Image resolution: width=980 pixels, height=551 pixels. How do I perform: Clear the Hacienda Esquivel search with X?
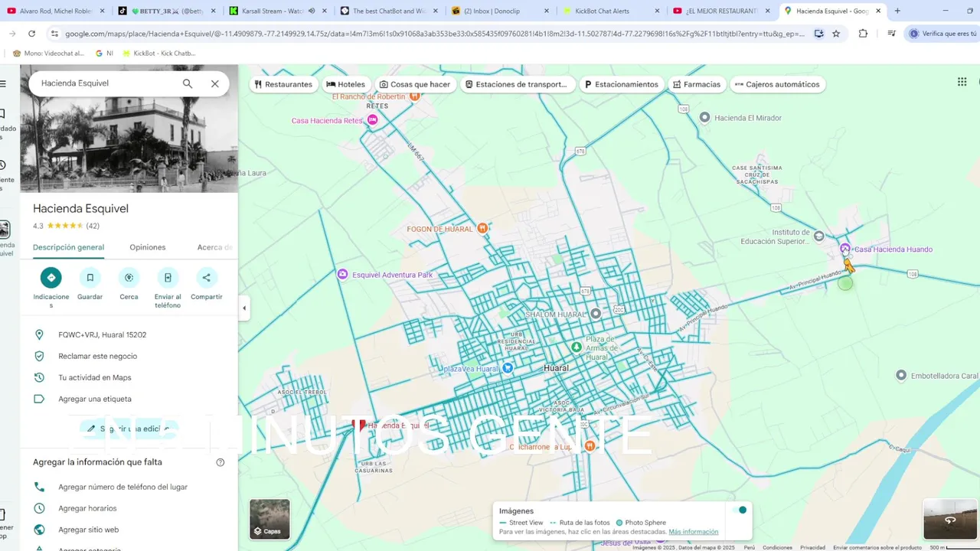[x=215, y=83]
